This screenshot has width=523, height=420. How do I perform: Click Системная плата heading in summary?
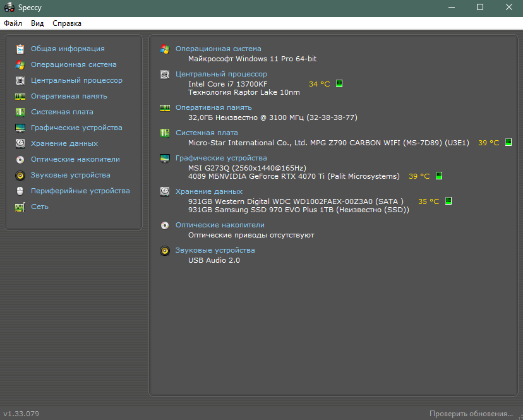(x=207, y=133)
